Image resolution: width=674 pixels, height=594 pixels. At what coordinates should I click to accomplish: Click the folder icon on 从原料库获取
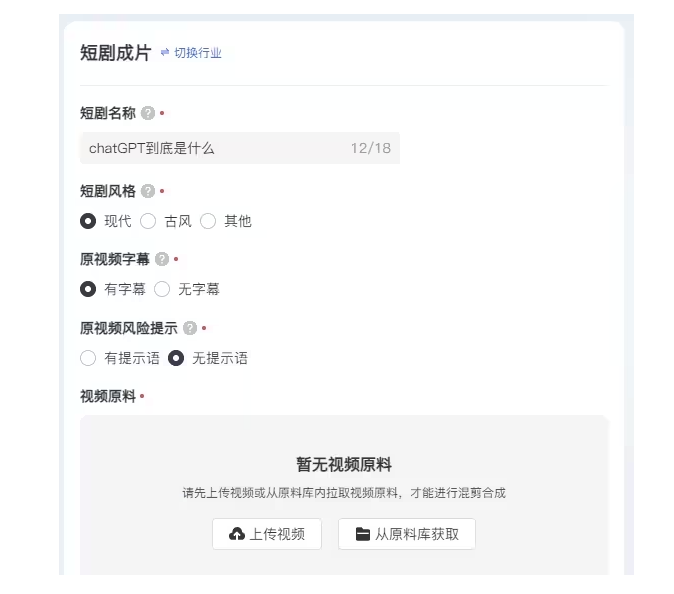point(363,534)
